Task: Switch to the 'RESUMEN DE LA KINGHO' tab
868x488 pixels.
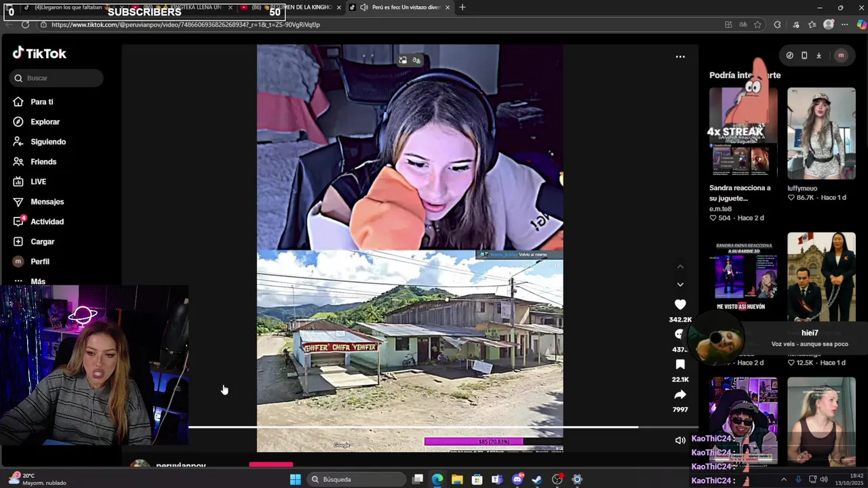Action: coord(292,7)
